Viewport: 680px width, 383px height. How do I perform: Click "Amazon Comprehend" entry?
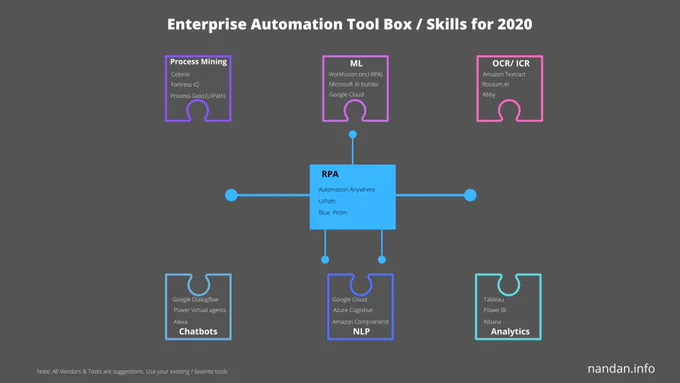[x=360, y=322]
